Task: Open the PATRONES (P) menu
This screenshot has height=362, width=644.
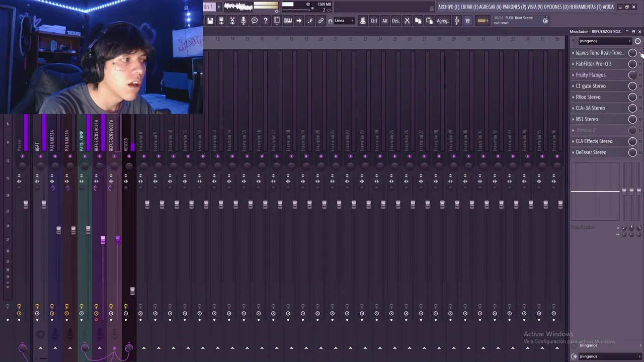Action: 514,7
